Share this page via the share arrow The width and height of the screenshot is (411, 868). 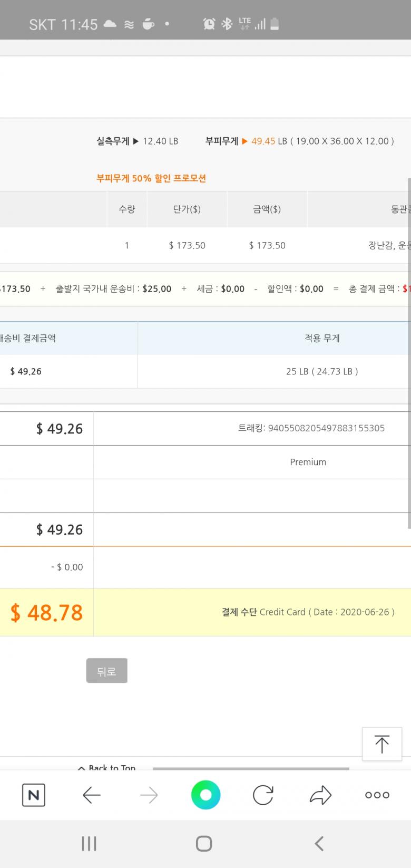point(320,795)
